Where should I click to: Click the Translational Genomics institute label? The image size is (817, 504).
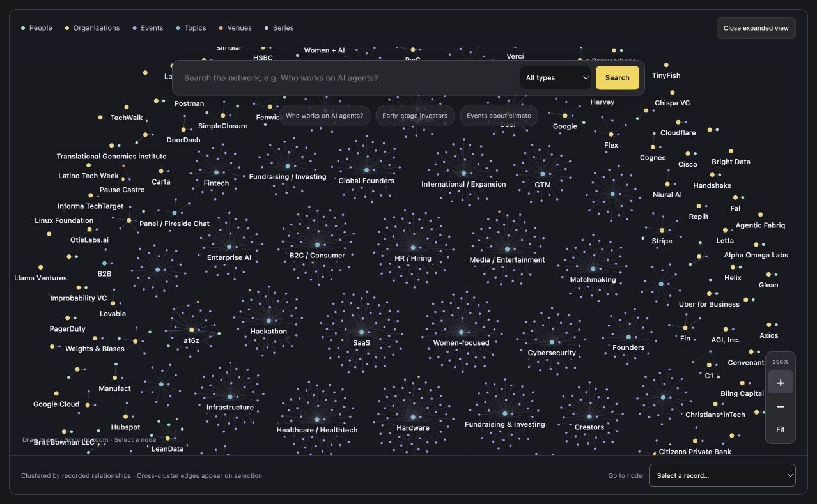pyautogui.click(x=111, y=157)
